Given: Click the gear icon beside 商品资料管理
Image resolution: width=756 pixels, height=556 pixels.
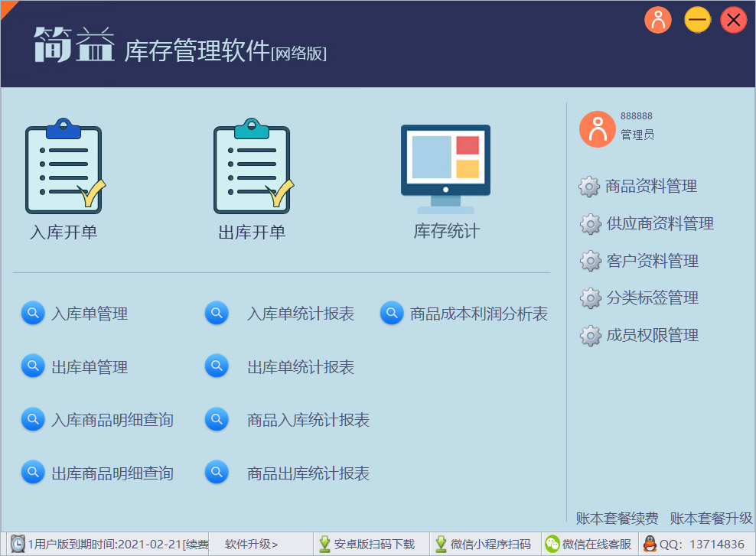Looking at the screenshot, I should pyautogui.click(x=589, y=187).
